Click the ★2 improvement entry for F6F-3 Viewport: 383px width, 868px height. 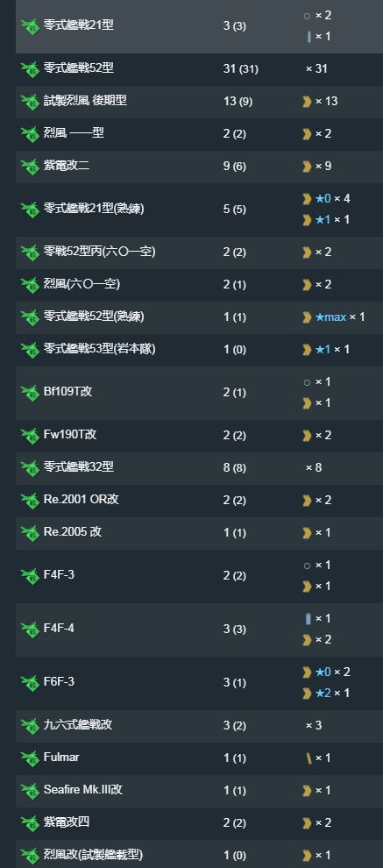click(x=323, y=693)
